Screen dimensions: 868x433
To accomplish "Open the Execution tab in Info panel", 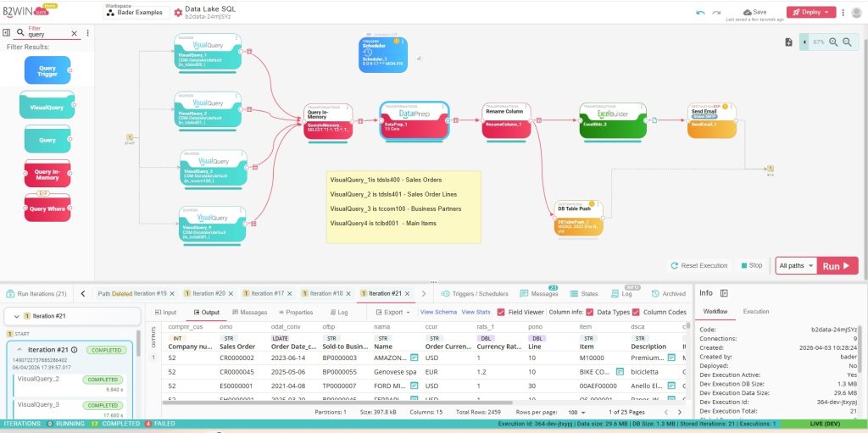I will (x=756, y=312).
